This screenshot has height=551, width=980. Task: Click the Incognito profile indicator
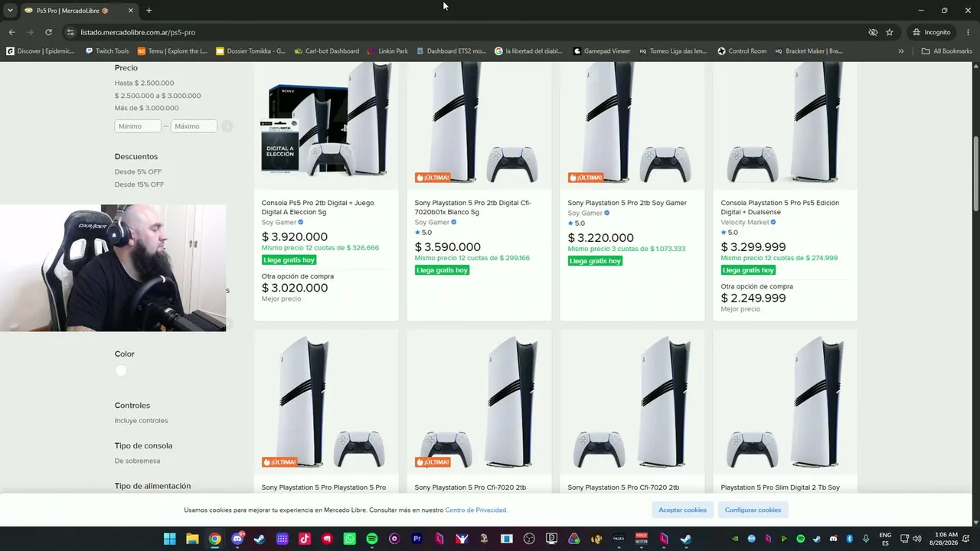[931, 32]
